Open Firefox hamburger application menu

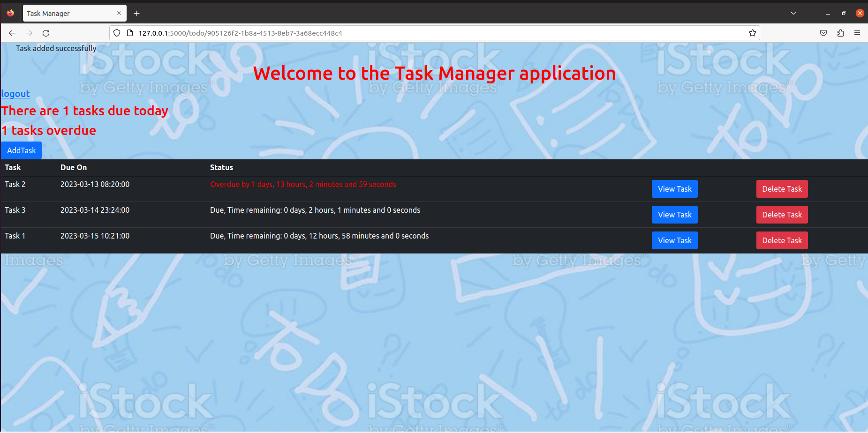click(x=857, y=33)
